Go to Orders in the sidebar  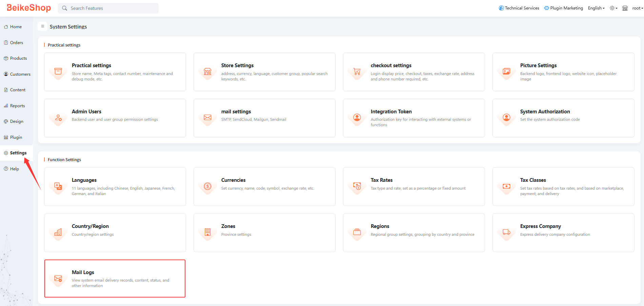(17, 43)
